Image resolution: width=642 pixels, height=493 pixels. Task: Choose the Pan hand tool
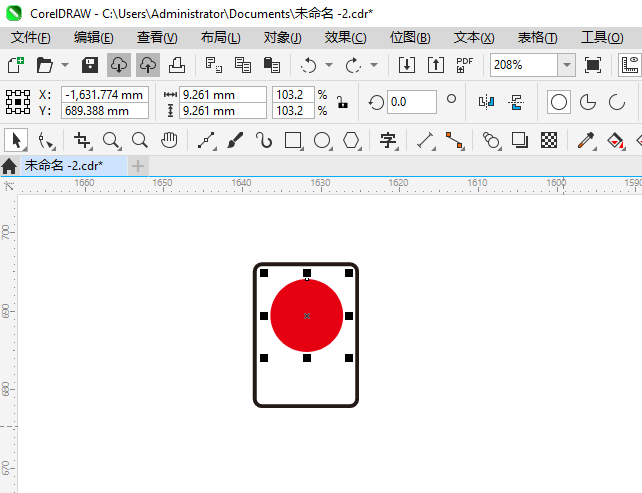[x=169, y=141]
